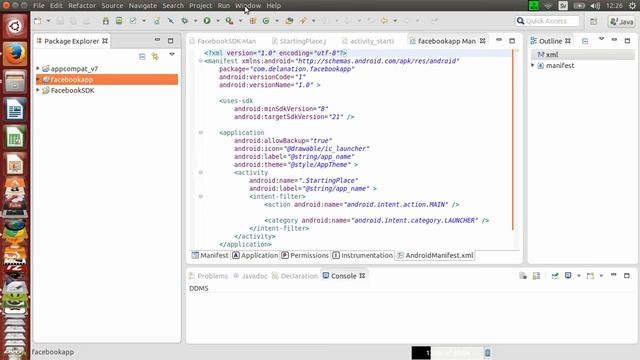Image resolution: width=640 pixels, height=360 pixels.
Task: Open the Project menu
Action: tap(200, 6)
